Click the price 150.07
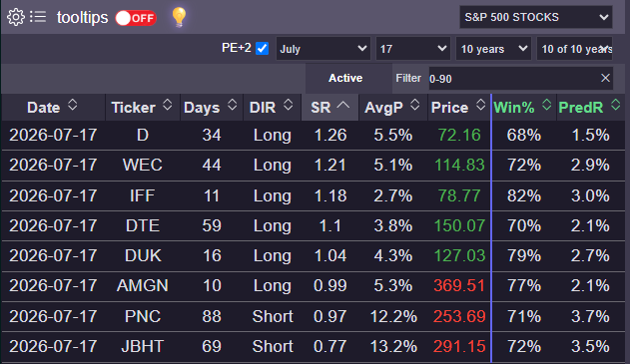 point(459,225)
